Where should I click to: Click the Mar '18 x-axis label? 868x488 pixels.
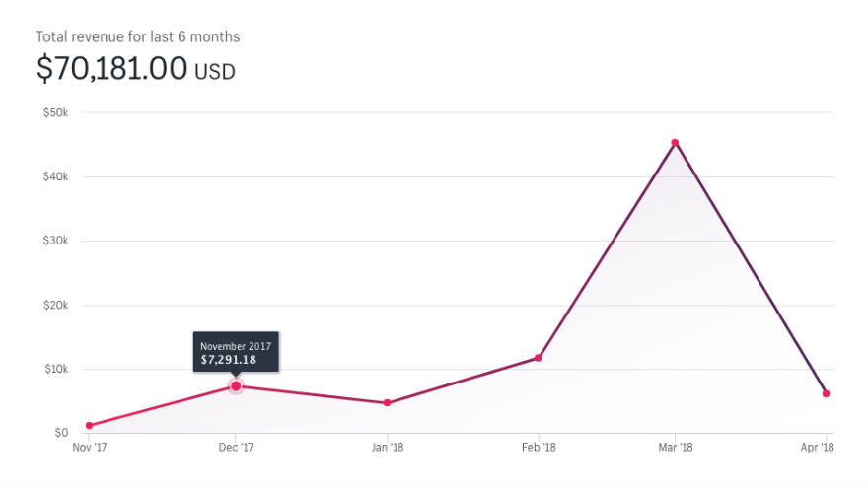675,448
